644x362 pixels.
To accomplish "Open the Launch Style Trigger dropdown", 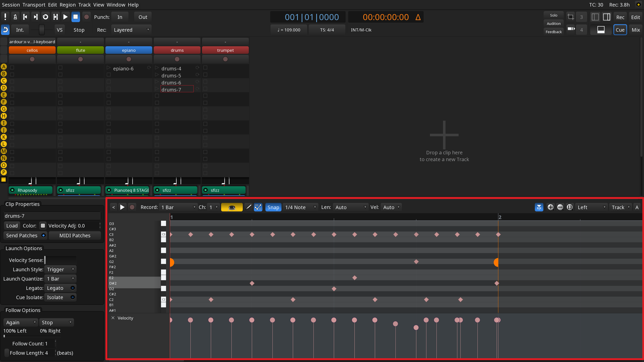I will pyautogui.click(x=60, y=269).
